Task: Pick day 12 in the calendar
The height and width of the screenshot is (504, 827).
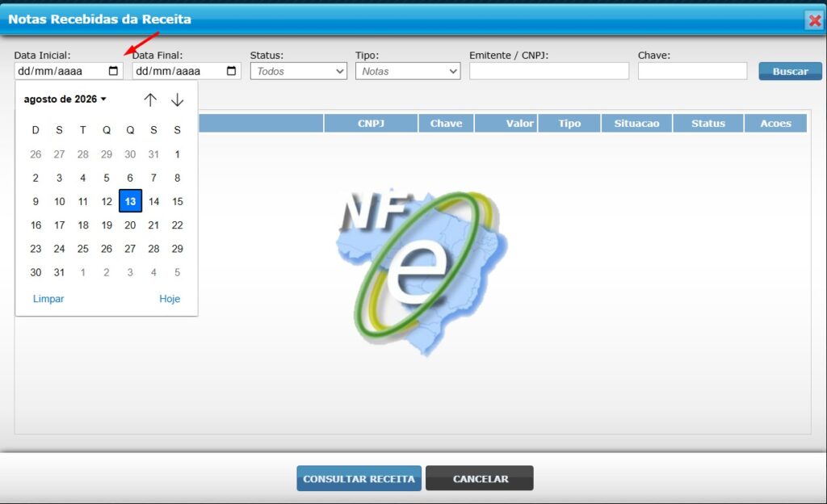Action: (107, 201)
